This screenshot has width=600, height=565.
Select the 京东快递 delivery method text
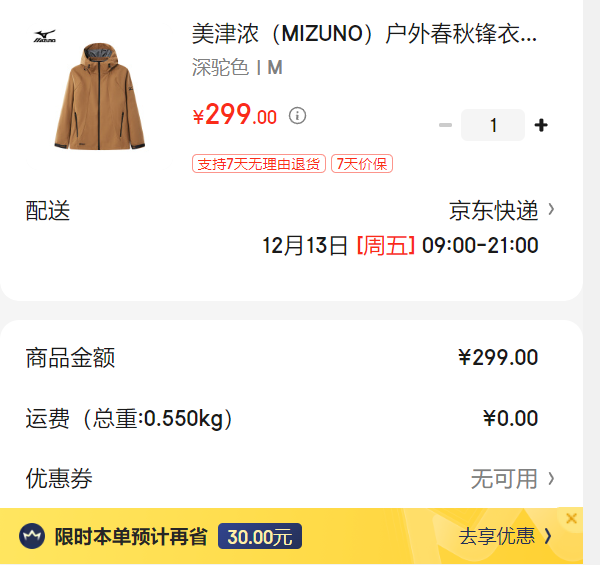click(494, 210)
